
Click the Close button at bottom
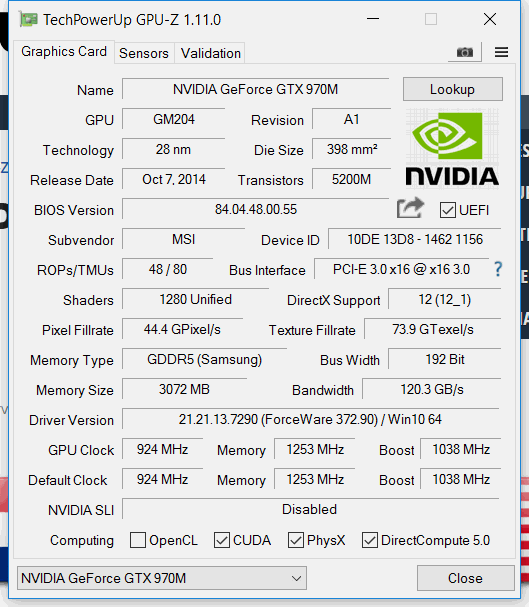[466, 578]
